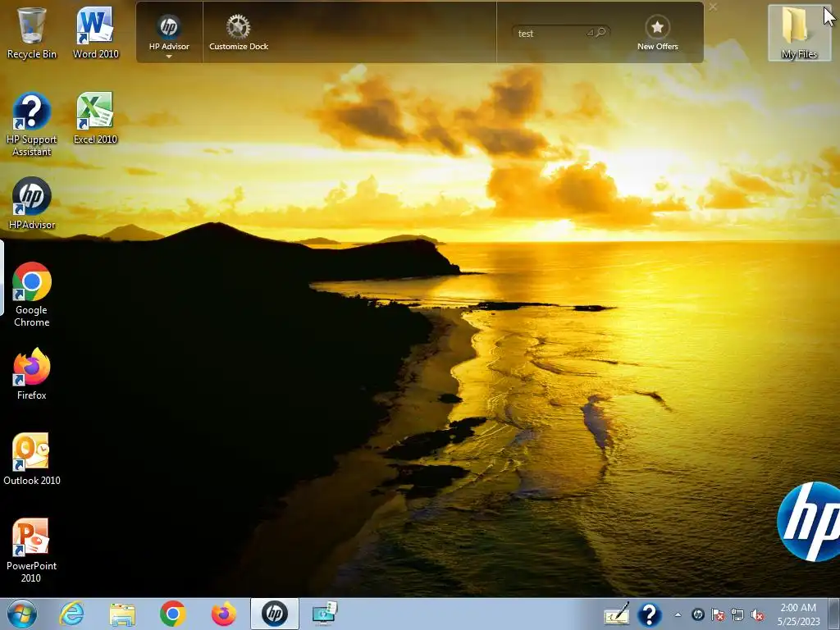This screenshot has height=630, width=840.
Task: Open the Windows Start menu orb
Action: pyautogui.click(x=22, y=614)
